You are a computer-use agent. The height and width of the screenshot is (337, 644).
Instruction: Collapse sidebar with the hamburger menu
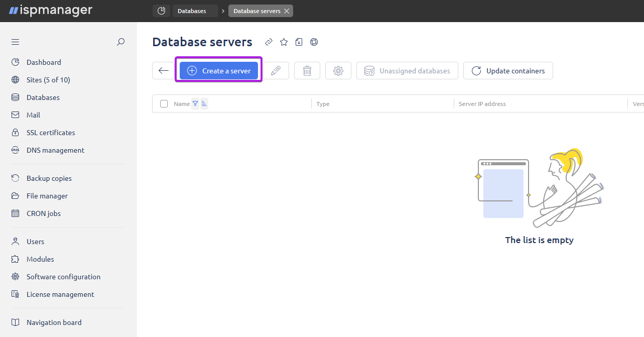16,42
